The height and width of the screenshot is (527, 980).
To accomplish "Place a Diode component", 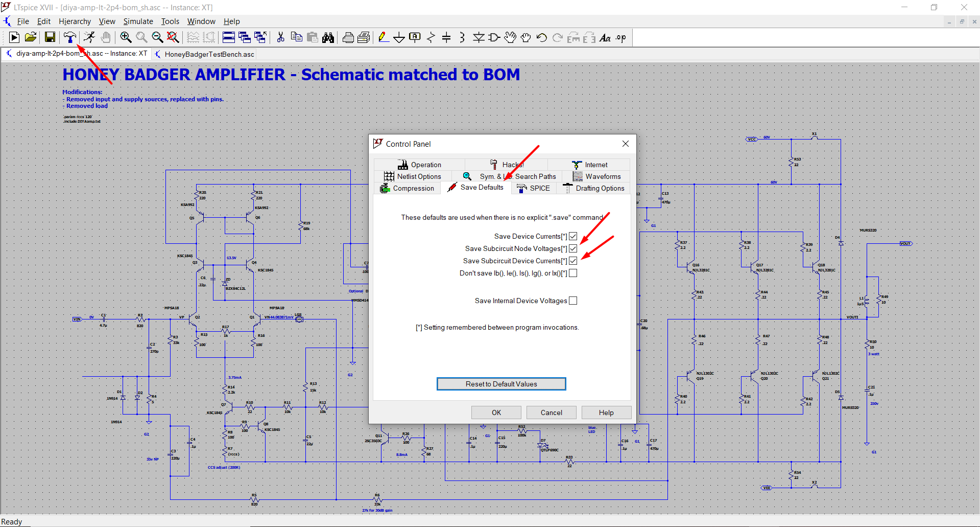I will coord(479,37).
